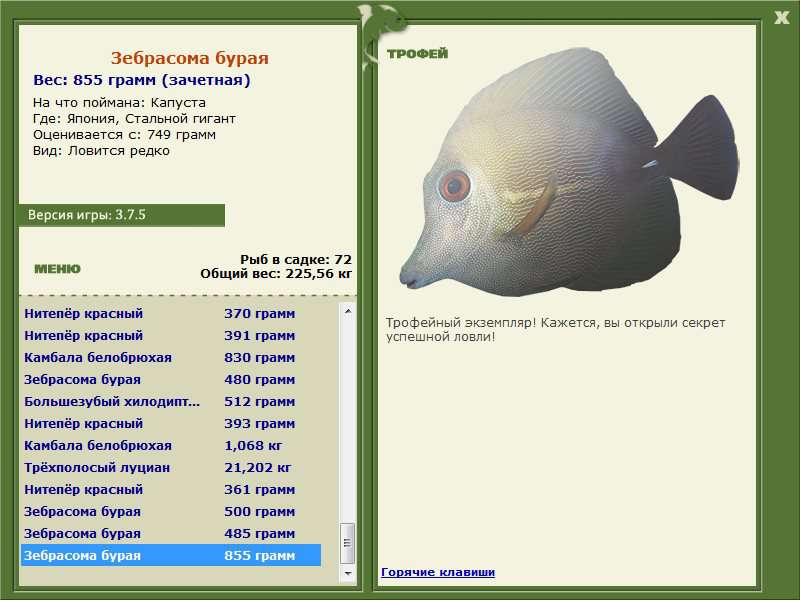Viewport: 800px width, 600px height.
Task: Select Нитепёр красный 370 грамм entry
Action: pos(160,314)
